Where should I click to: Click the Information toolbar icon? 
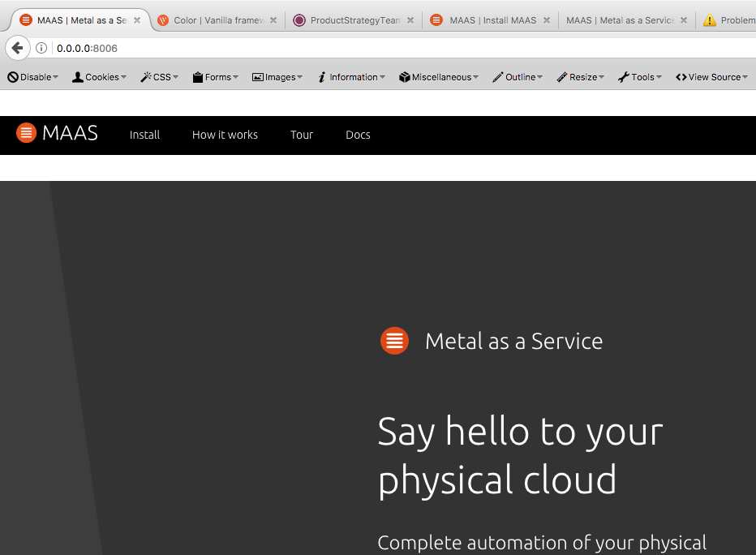[322, 77]
